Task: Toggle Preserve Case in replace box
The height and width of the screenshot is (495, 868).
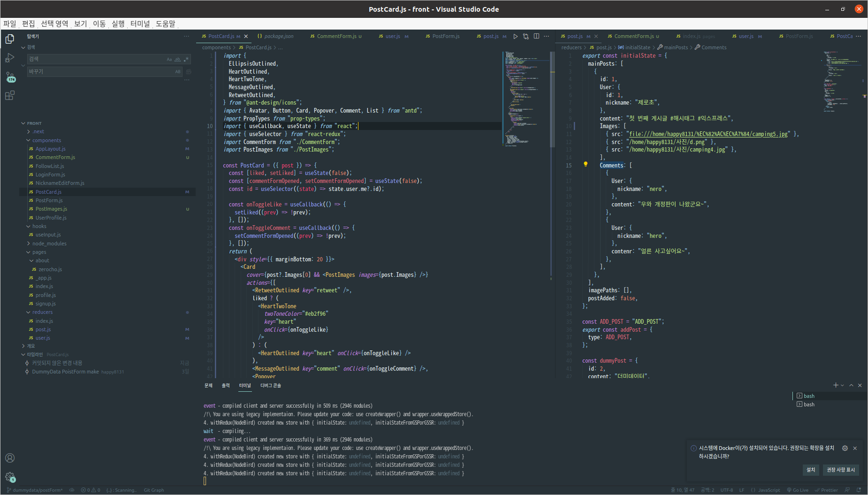Action: click(x=178, y=72)
